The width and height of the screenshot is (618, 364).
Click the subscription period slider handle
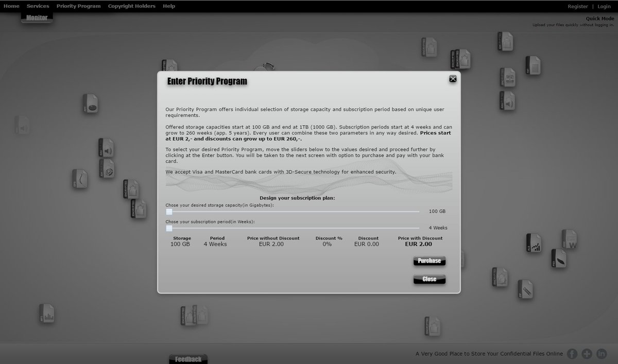[169, 228]
